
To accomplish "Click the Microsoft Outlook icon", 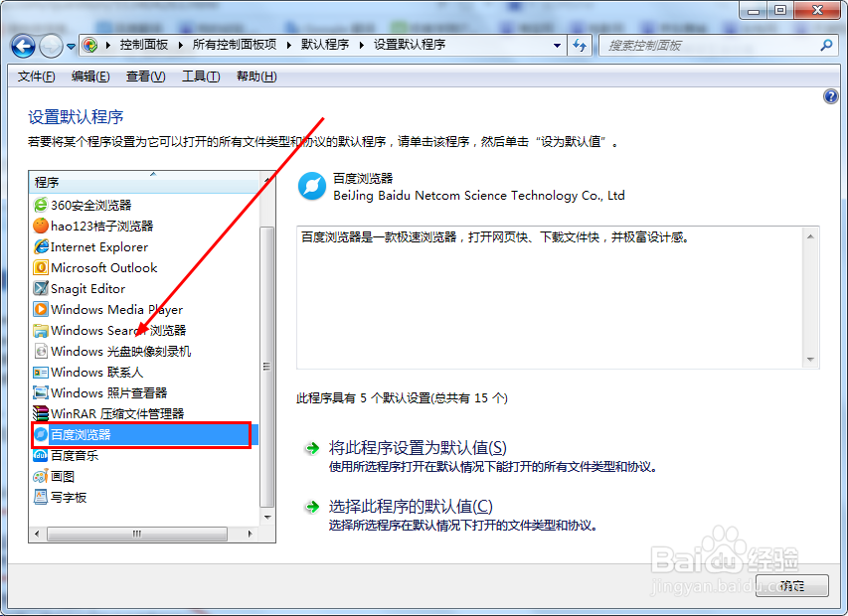I will (41, 267).
